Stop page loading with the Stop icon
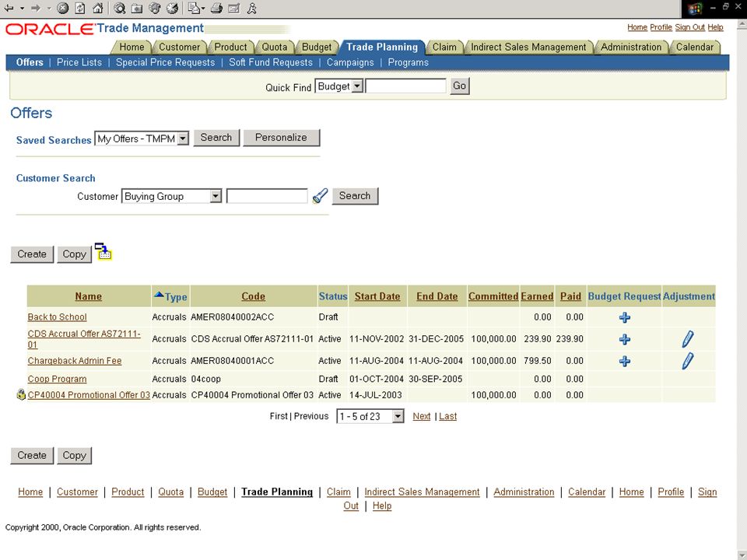This screenshot has width=747, height=560. click(62, 8)
